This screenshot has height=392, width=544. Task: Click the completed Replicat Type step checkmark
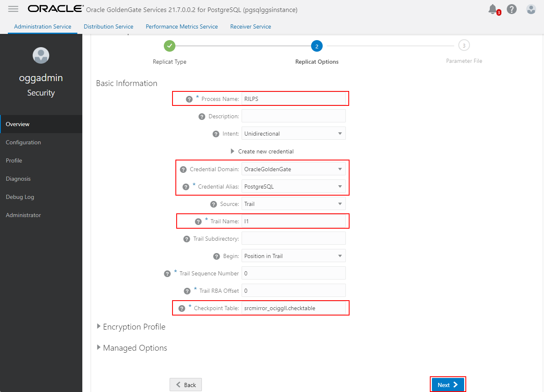coord(170,46)
